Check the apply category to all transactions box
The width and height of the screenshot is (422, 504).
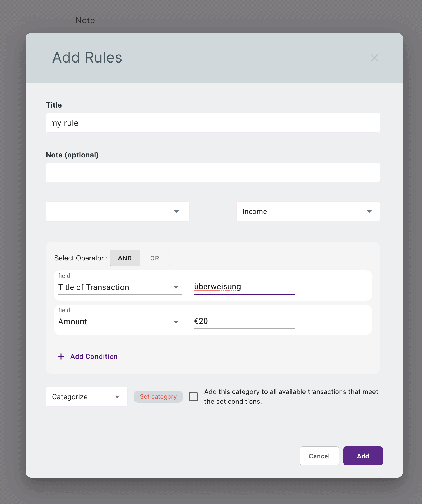(193, 396)
